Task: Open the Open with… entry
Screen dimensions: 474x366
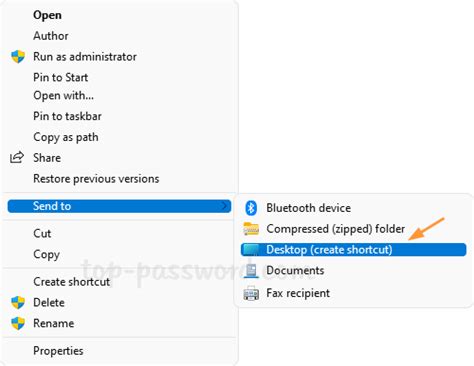Action: point(63,96)
